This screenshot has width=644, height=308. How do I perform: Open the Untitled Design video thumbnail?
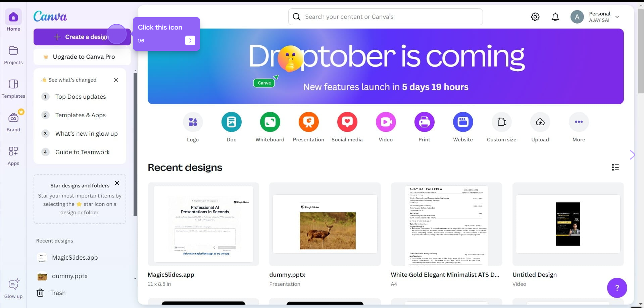[x=568, y=224]
